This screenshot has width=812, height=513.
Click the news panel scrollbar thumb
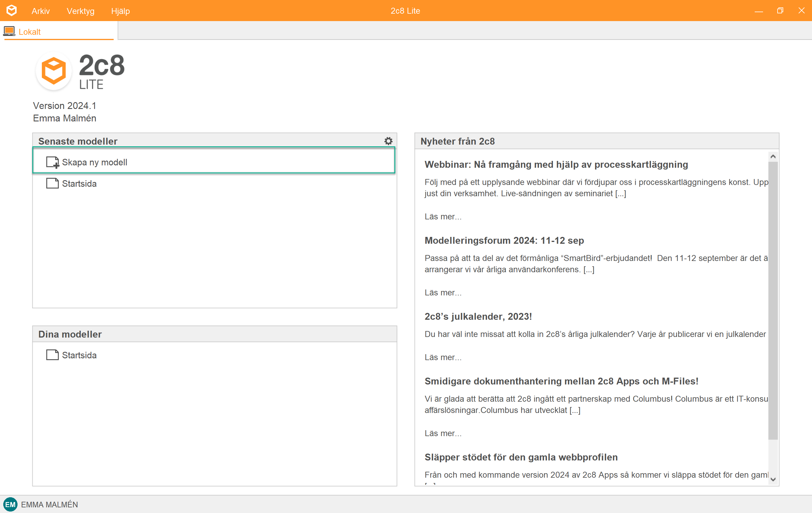tap(773, 300)
